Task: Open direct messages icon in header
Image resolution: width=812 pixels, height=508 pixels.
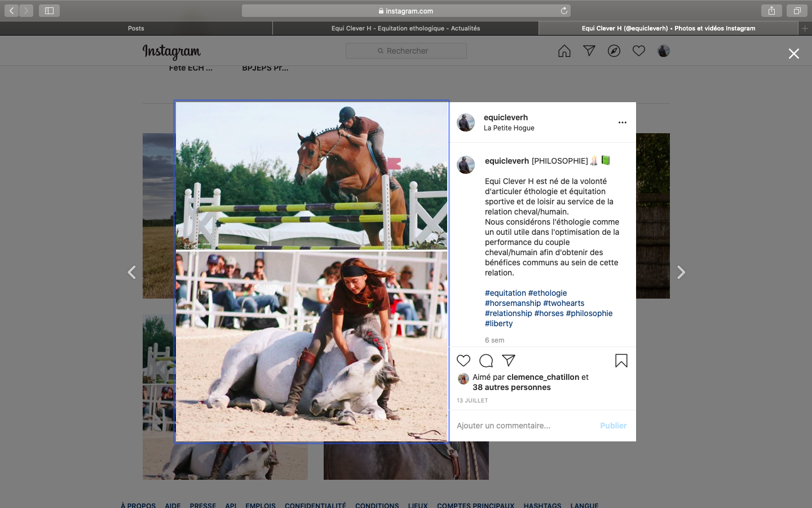Action: (x=589, y=51)
